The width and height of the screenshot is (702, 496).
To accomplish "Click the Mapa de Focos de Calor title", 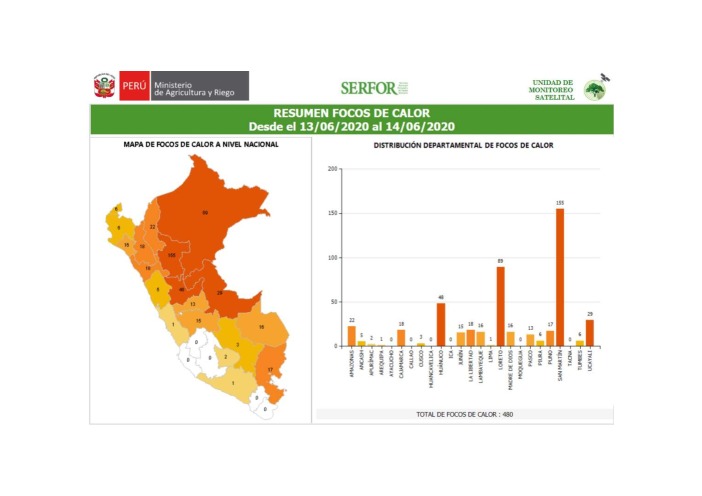I will pos(201,145).
